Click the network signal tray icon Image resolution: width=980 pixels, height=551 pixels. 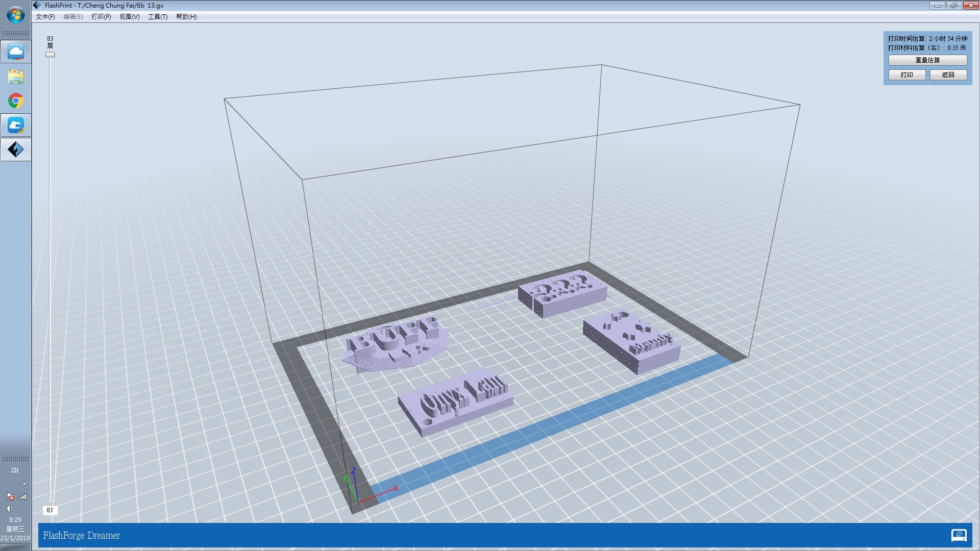click(22, 496)
